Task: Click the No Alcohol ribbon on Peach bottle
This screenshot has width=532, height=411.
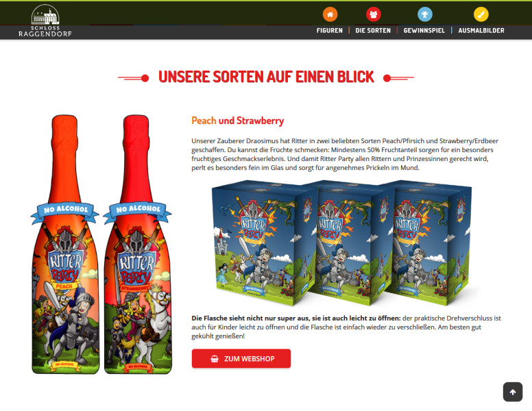Action: pos(65,211)
